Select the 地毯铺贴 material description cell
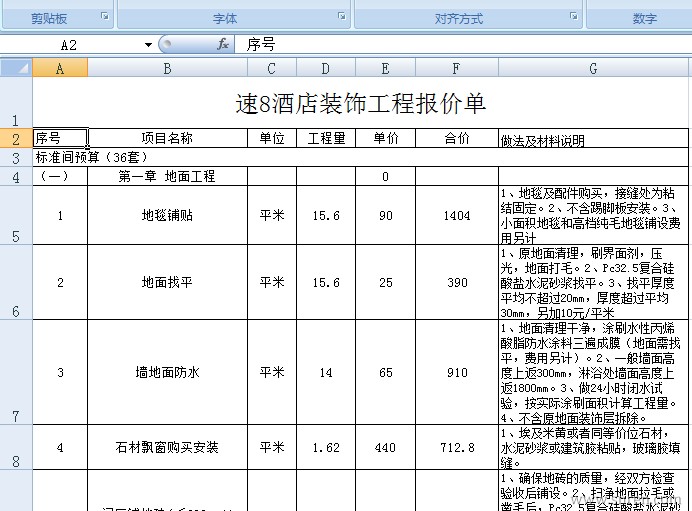692x511 pixels. 593,215
